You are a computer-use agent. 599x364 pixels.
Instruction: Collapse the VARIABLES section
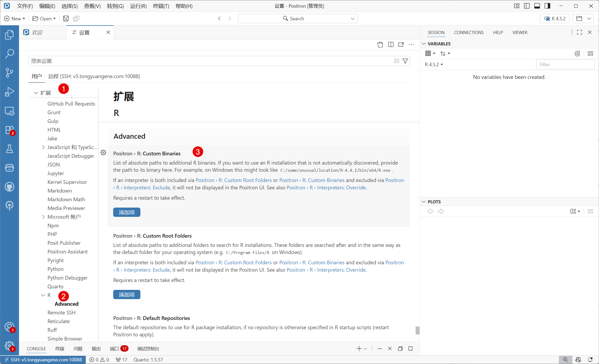tap(424, 44)
